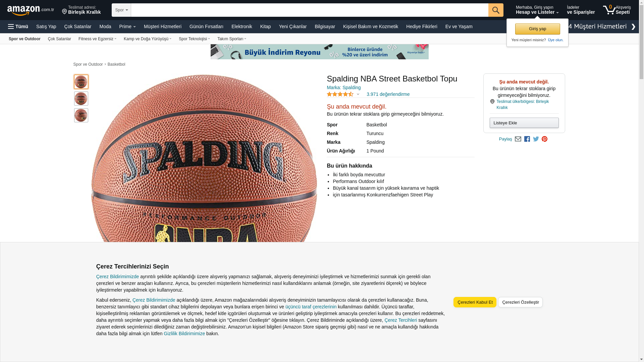
Task: Click the delivery location pin icon
Action: (x=64, y=12)
